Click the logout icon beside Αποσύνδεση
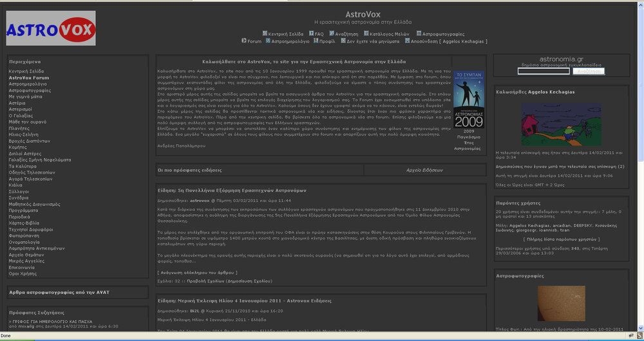This screenshot has width=644, height=341. tap(408, 41)
